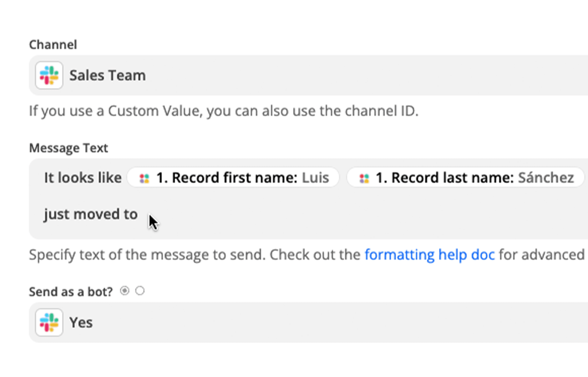Click the 'It looks like' text in message
Viewport: 588px width, 377px height.
coord(83,178)
